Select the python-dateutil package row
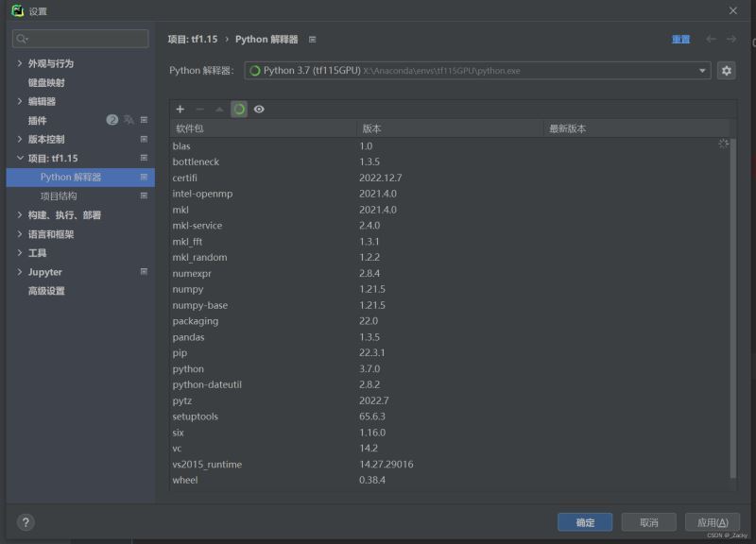756x544 pixels. pyautogui.click(x=450, y=384)
